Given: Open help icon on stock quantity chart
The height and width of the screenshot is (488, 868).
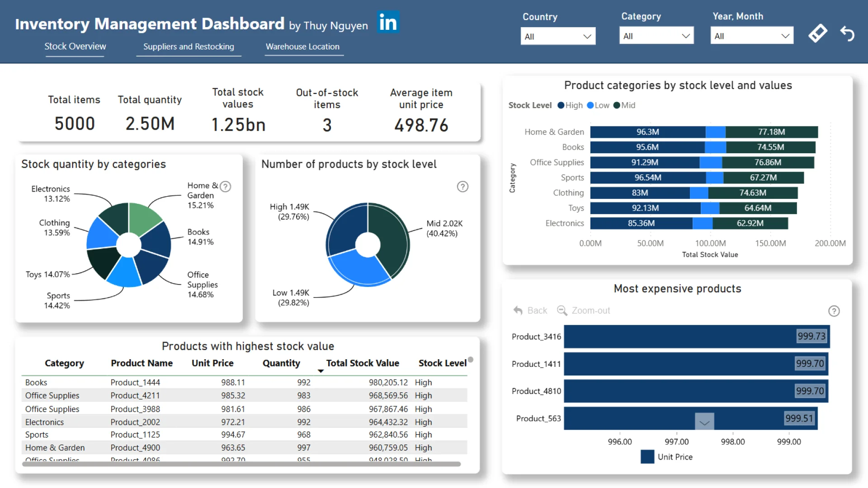Looking at the screenshot, I should (x=225, y=187).
